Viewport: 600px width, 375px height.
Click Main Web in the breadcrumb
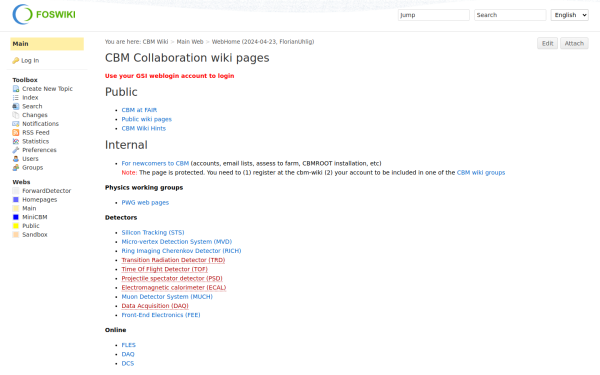pos(190,42)
